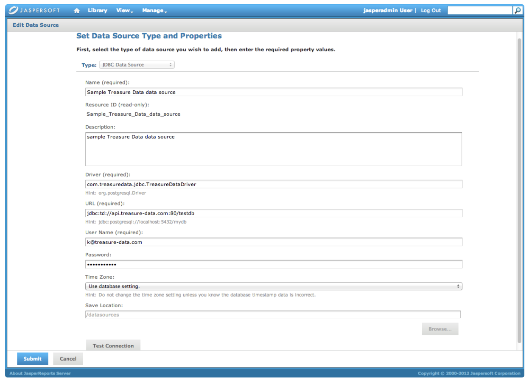The image size is (532, 392).
Task: Click the home icon in navigation bar
Action: (x=77, y=11)
